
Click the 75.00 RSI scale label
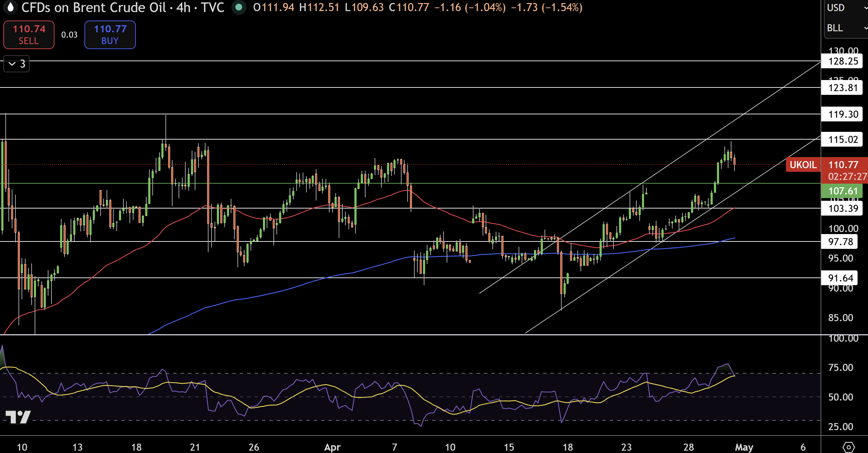click(x=841, y=367)
